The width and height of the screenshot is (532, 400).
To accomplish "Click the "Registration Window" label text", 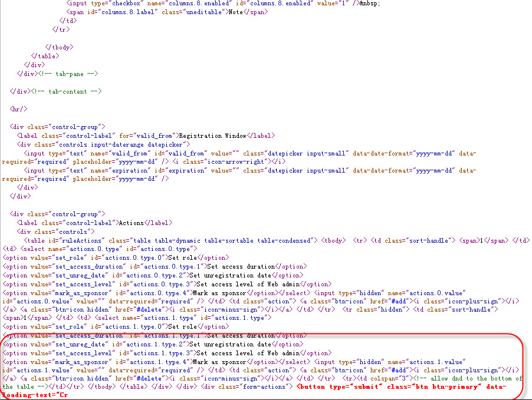I will [212, 135].
